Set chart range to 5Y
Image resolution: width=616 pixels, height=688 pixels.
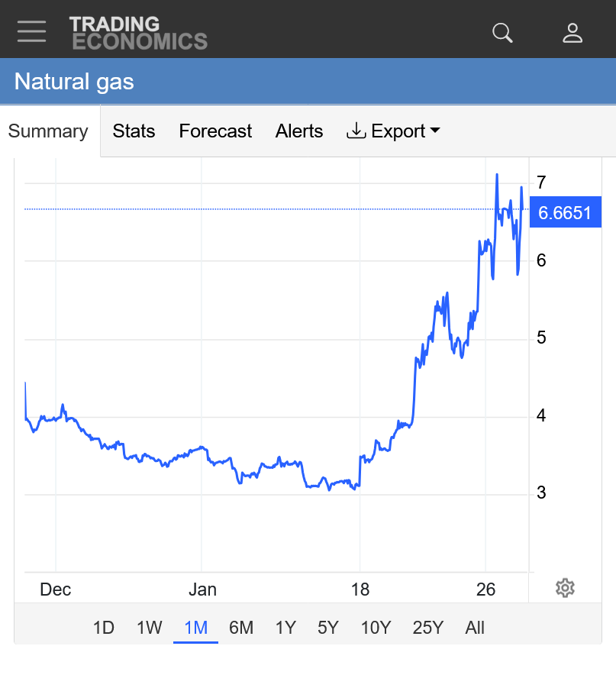click(328, 628)
